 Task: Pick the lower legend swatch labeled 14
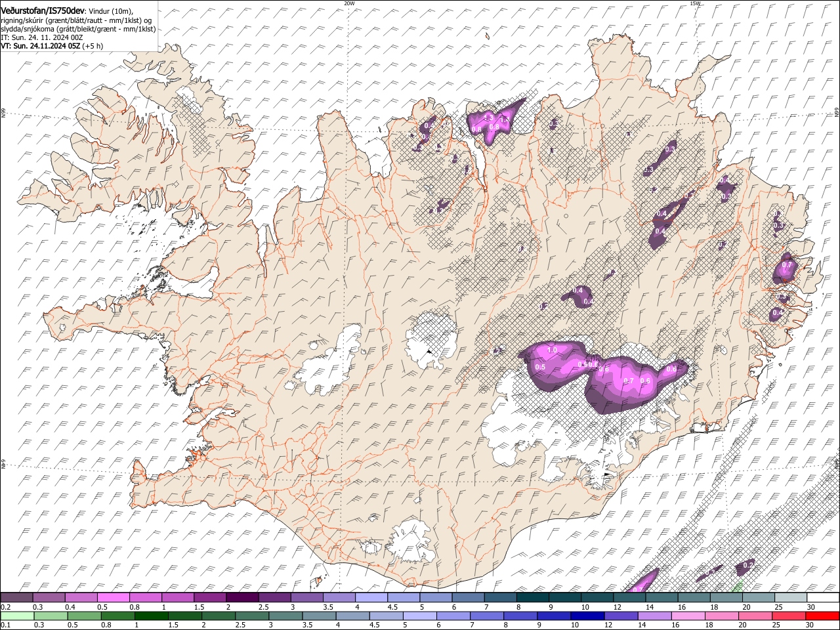coord(654,616)
